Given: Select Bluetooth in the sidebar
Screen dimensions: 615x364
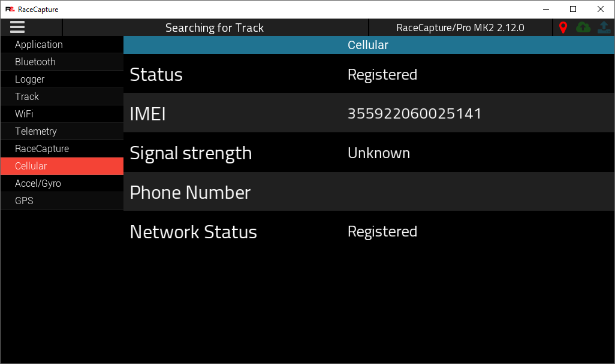Looking at the screenshot, I should [62, 62].
